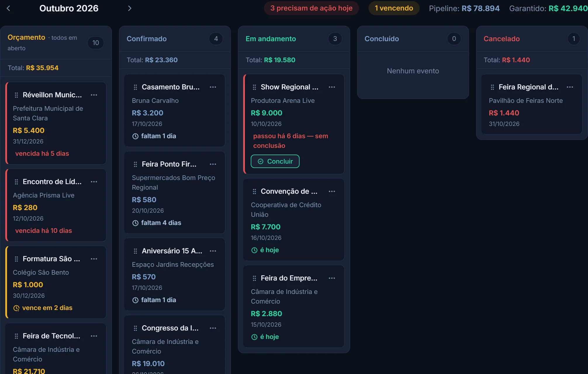588x374 pixels.
Task: Click 'vencida há 10 dias' status text
Action: pos(44,231)
